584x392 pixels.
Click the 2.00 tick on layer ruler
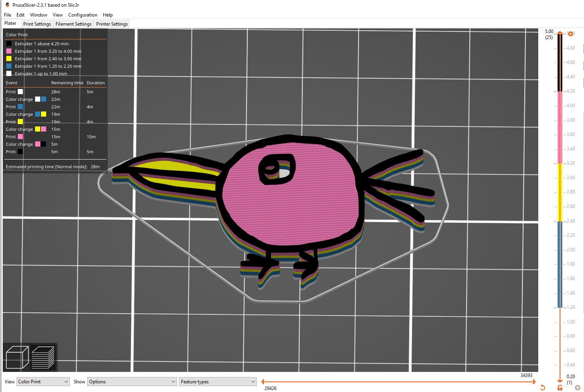pyautogui.click(x=571, y=250)
